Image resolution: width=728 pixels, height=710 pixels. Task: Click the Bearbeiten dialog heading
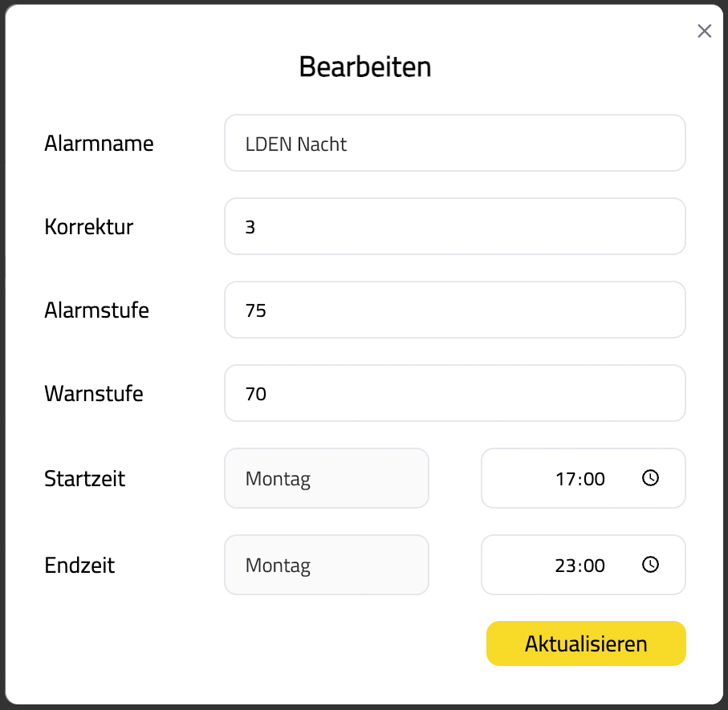364,67
